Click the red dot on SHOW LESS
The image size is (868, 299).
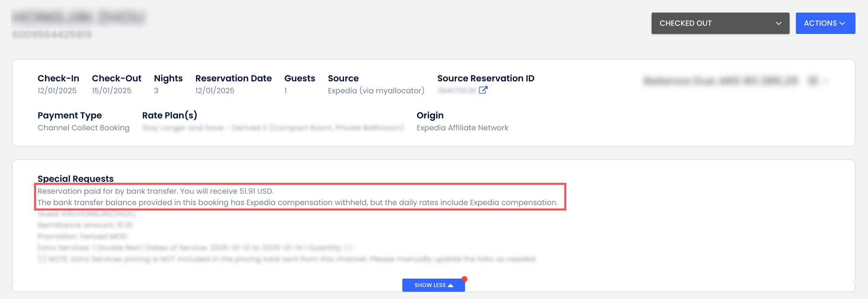[464, 279]
